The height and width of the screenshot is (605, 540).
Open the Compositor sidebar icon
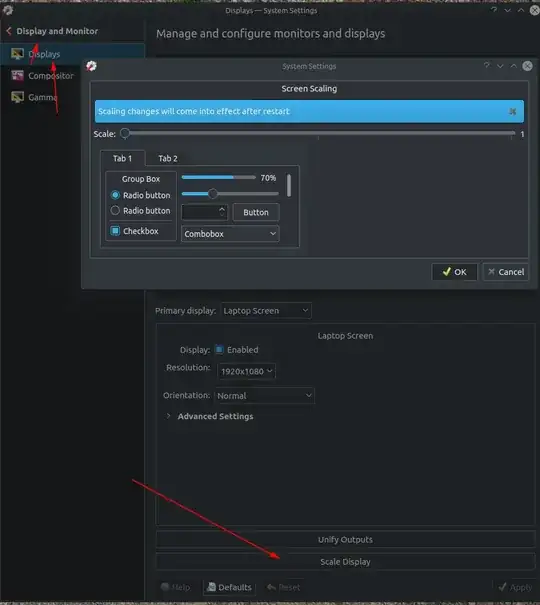(17, 76)
